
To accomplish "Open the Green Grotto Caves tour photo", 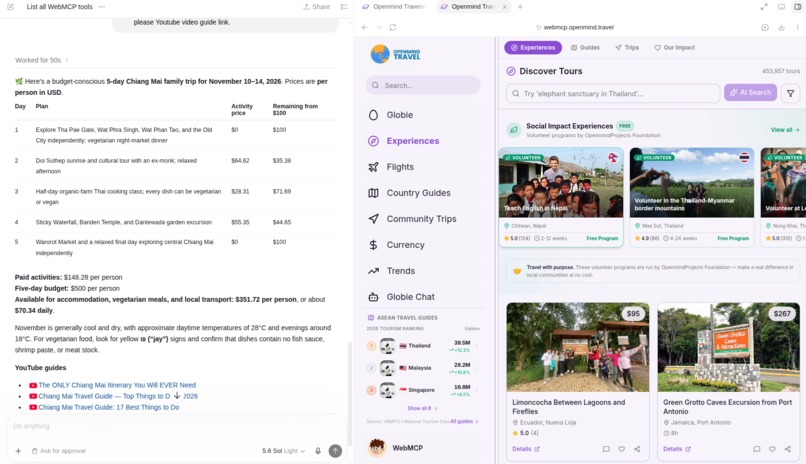I will click(728, 347).
